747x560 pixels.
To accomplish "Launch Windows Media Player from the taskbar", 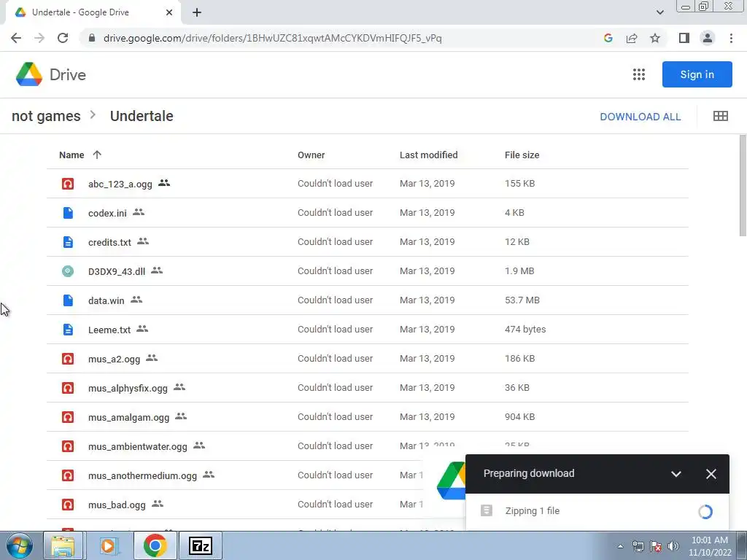I will (x=109, y=545).
